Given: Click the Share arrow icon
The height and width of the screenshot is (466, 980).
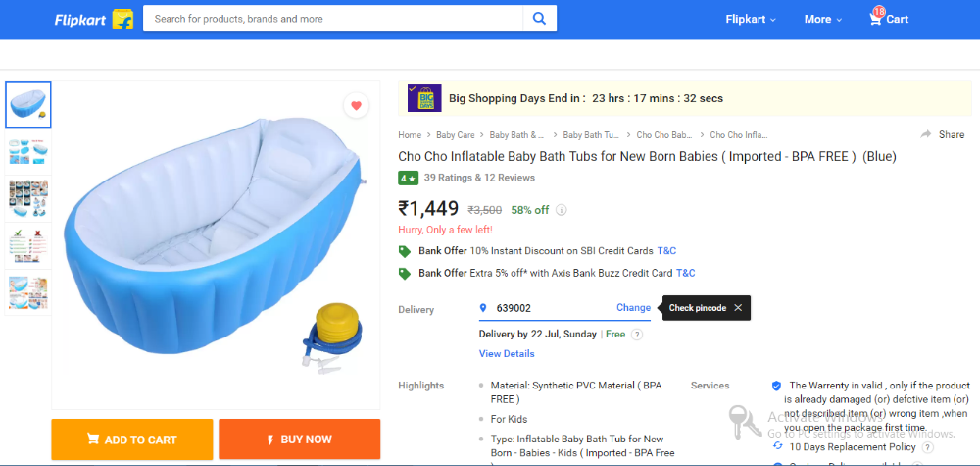Looking at the screenshot, I should [926, 134].
